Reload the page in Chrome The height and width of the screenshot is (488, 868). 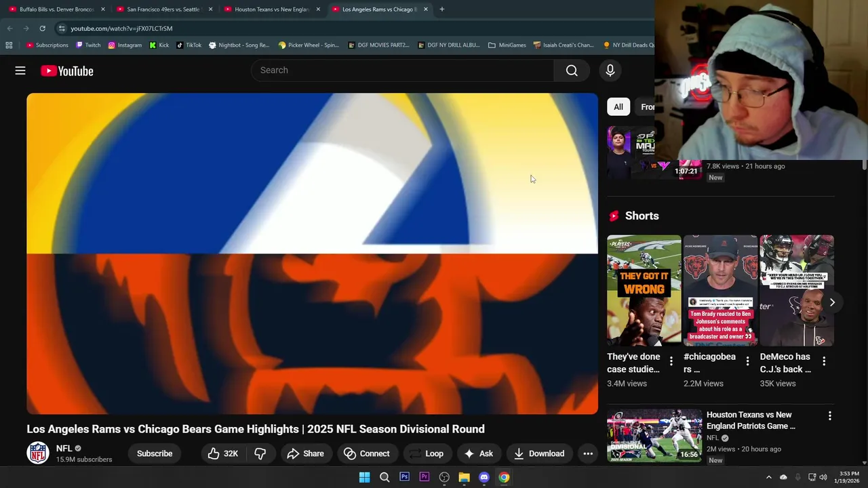click(42, 28)
